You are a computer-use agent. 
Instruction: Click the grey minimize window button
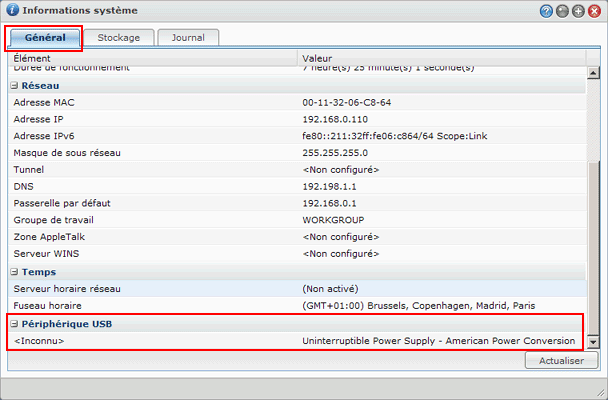pos(562,11)
